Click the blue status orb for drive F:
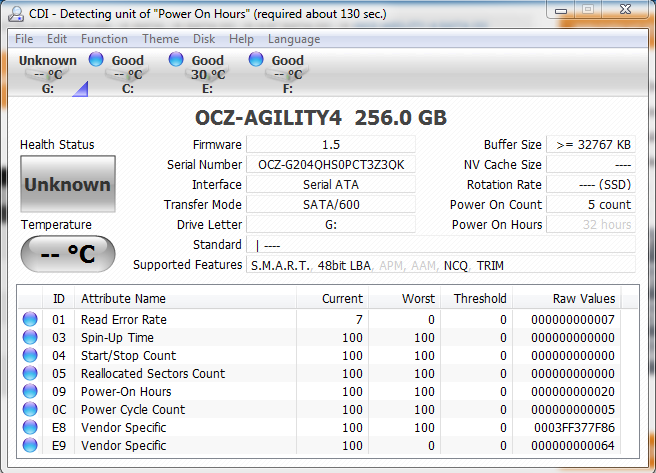The height and width of the screenshot is (473, 656). (256, 60)
